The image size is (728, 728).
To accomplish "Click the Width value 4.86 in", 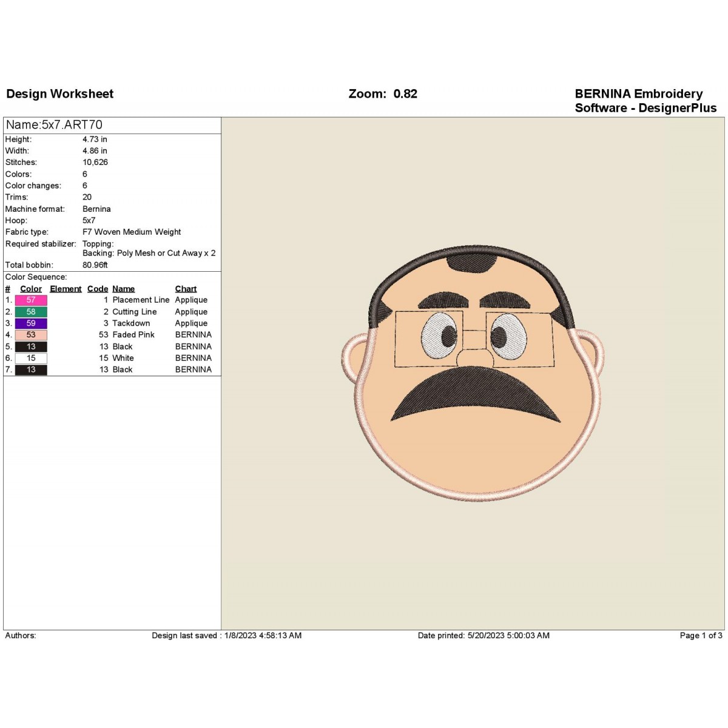I will tap(95, 150).
